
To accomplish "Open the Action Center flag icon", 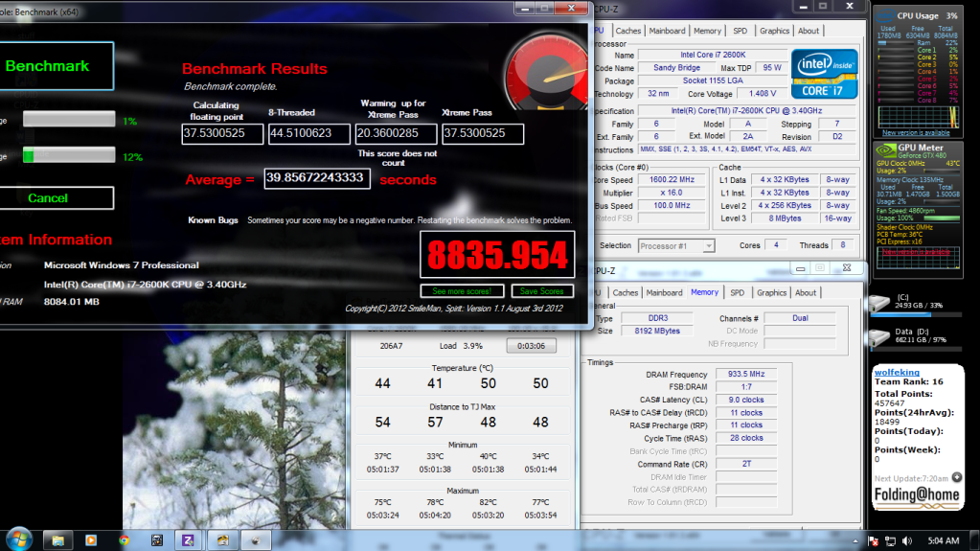I will [x=874, y=541].
